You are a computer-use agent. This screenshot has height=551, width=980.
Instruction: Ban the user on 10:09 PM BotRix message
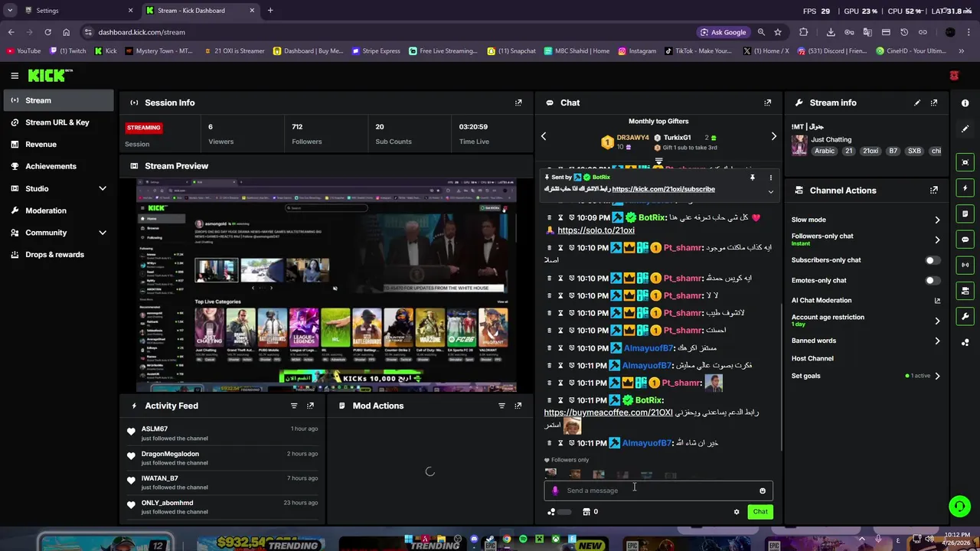pos(571,217)
